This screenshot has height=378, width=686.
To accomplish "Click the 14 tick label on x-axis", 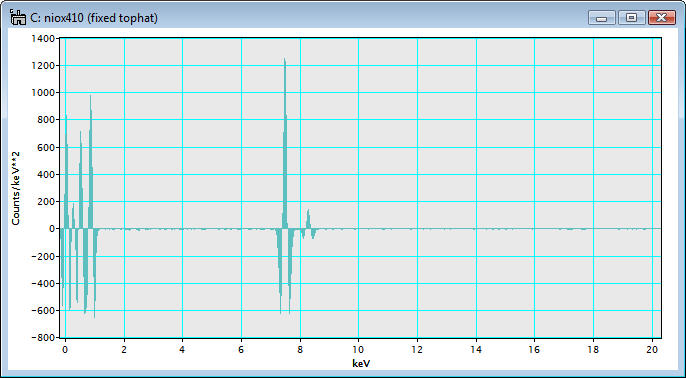I will click(x=476, y=350).
